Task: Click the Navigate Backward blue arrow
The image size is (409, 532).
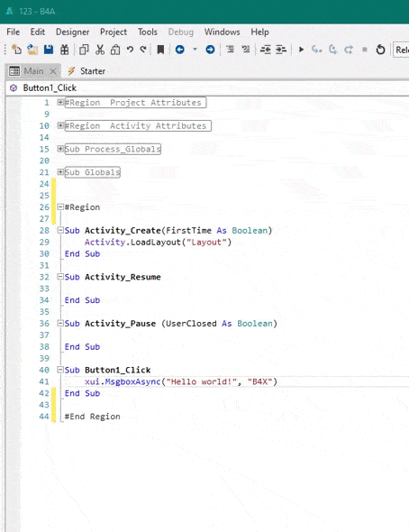Action: tap(180, 50)
